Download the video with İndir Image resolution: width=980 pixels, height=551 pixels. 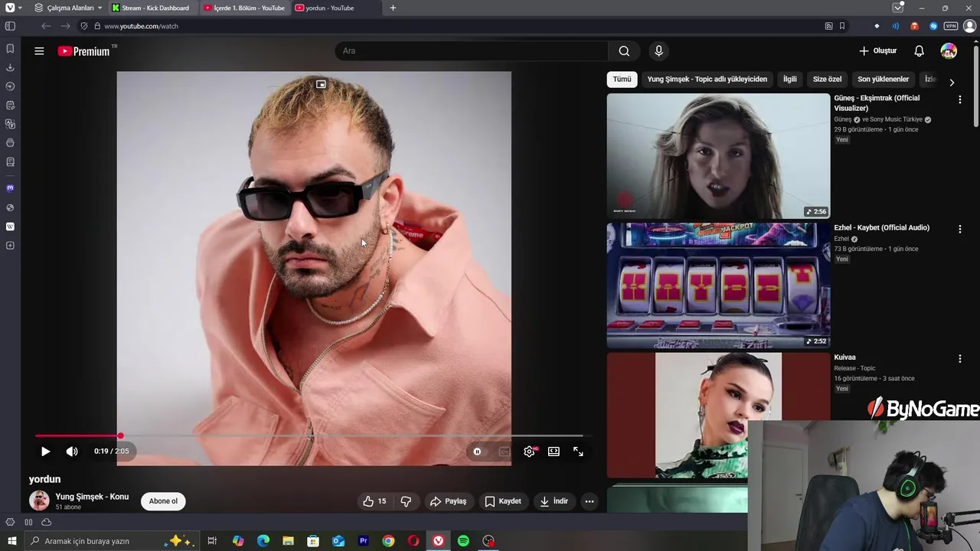click(554, 501)
